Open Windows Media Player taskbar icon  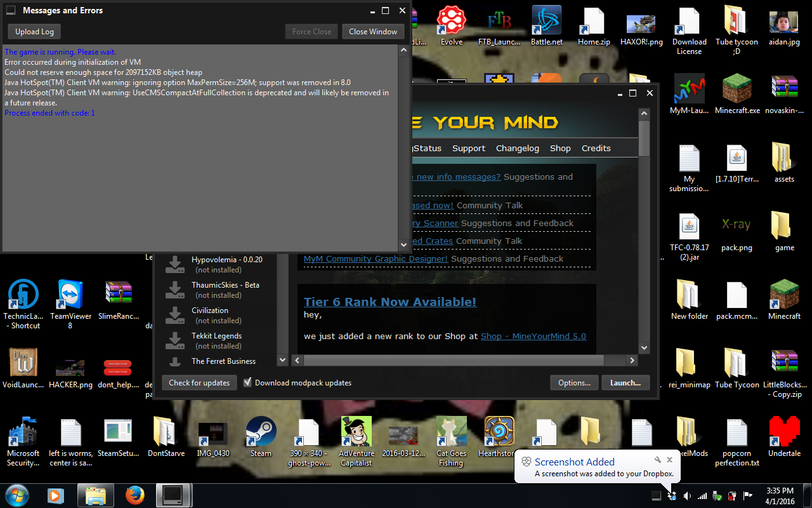tap(55, 495)
